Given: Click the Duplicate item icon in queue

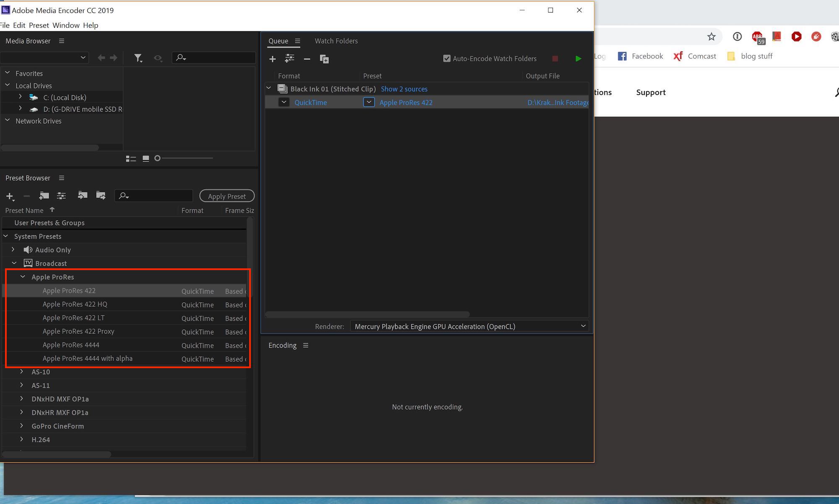Looking at the screenshot, I should (x=324, y=58).
